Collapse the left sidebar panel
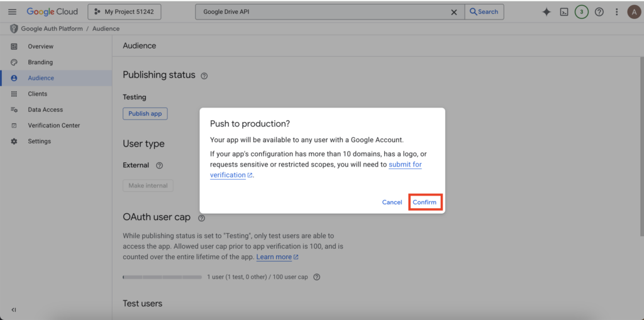The image size is (644, 320). coord(14,310)
